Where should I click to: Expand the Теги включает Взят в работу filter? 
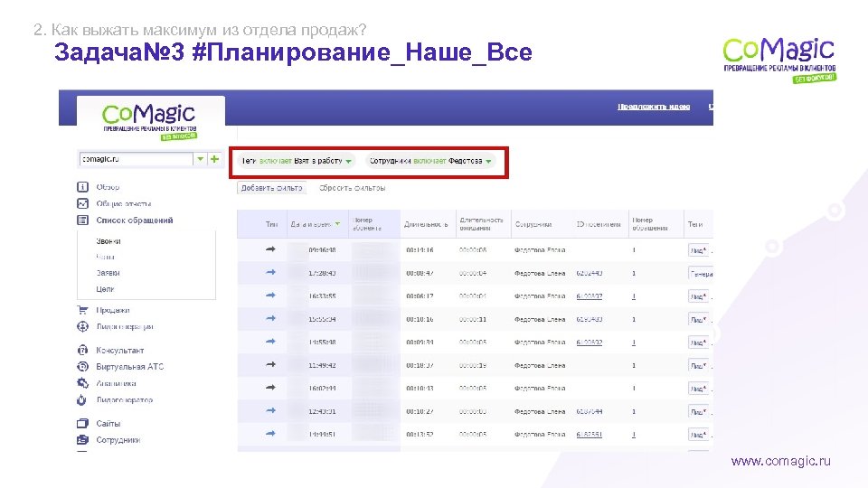[297, 161]
